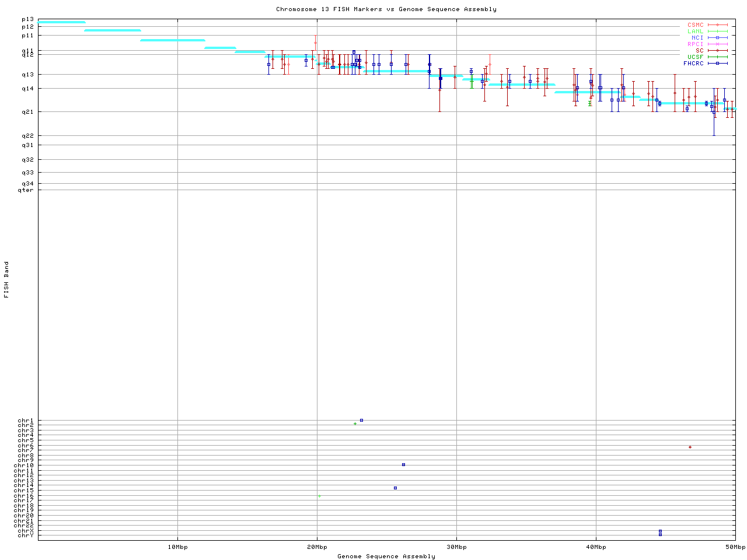Click the RPCI magenta cross symbol in the legend
Screen dimensions: 747x560
pos(717,44)
